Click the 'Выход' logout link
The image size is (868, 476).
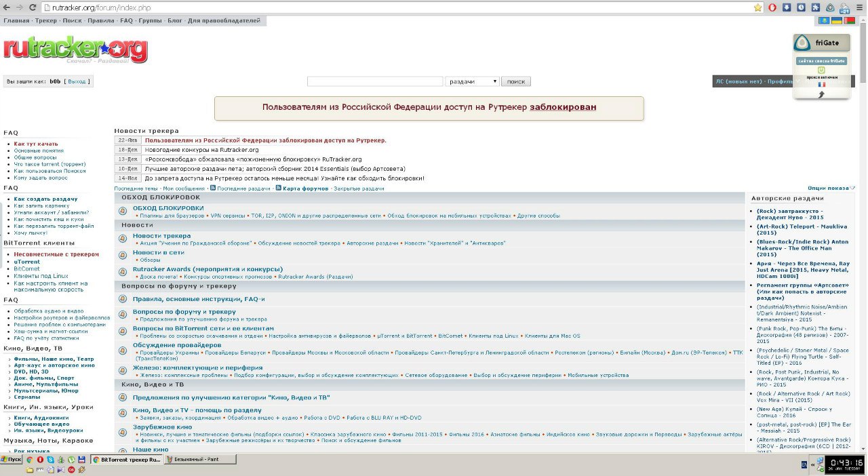point(77,81)
